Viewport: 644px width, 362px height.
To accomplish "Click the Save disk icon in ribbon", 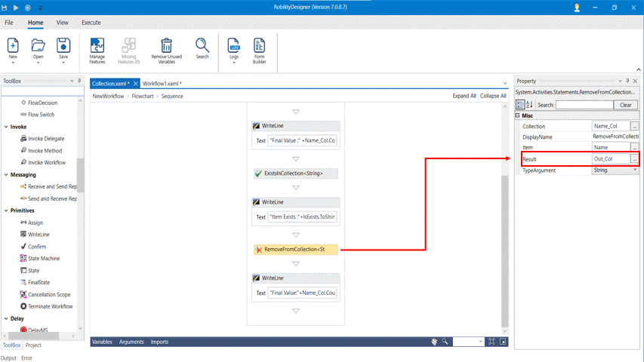I will [63, 45].
